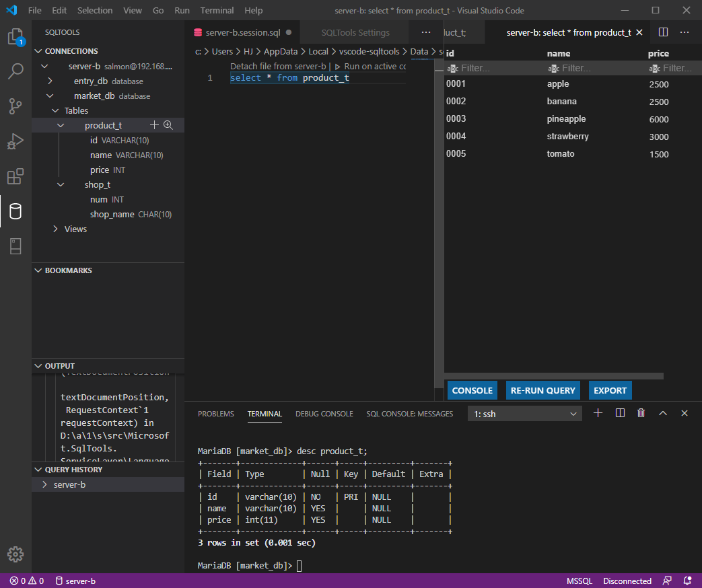Click the show table records magnifier on product_t
Image resolution: width=702 pixels, height=588 pixels.
168,125
